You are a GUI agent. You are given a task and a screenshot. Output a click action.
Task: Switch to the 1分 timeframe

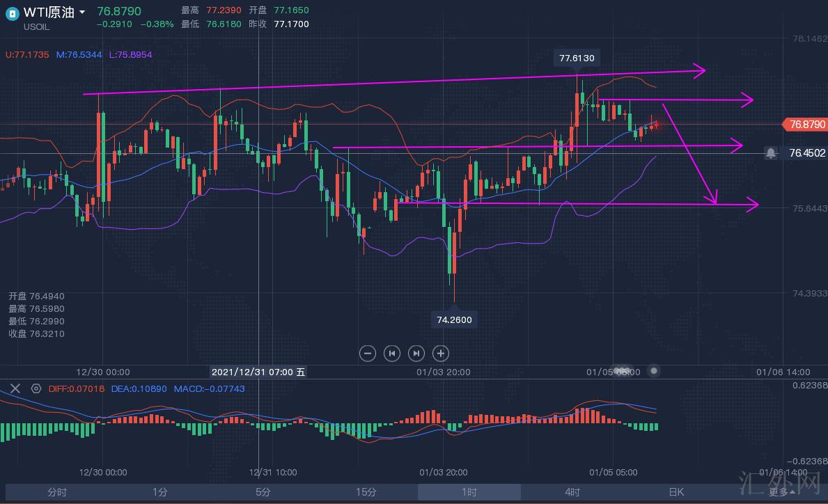click(x=160, y=492)
